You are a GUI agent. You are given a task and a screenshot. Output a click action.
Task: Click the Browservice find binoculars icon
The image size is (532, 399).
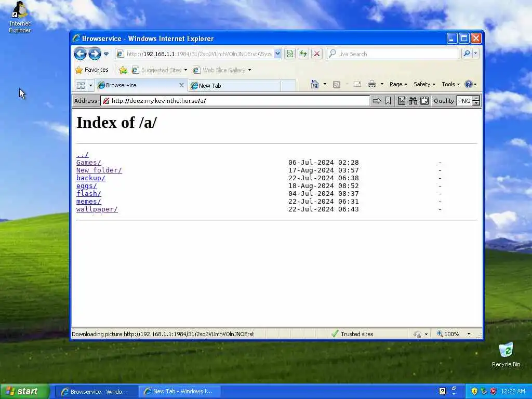tap(413, 101)
